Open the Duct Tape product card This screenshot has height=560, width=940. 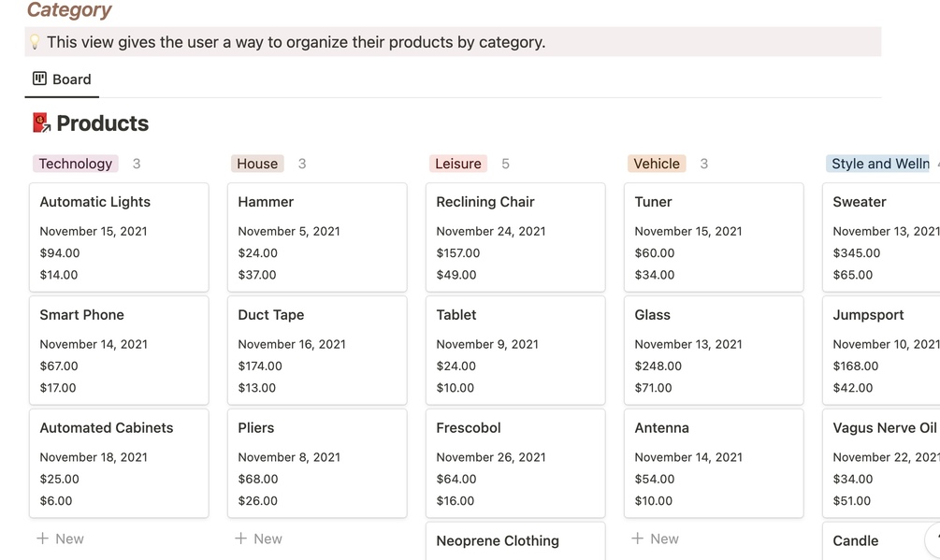(317, 351)
